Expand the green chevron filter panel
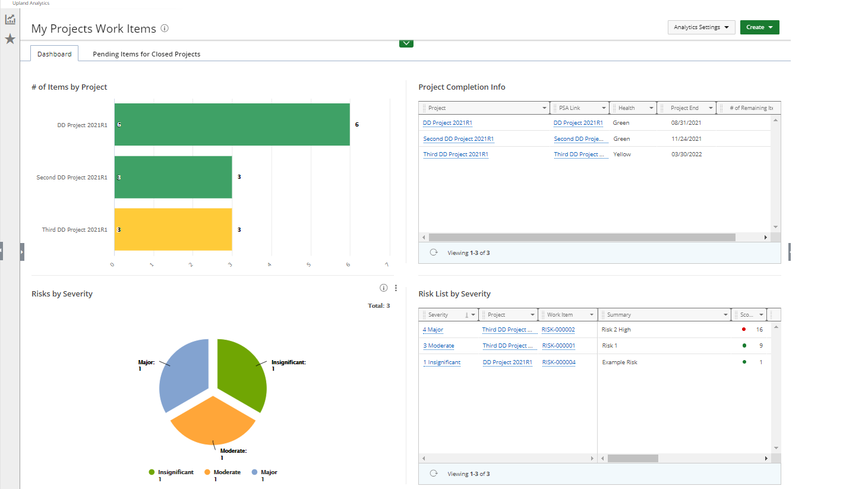 (406, 43)
